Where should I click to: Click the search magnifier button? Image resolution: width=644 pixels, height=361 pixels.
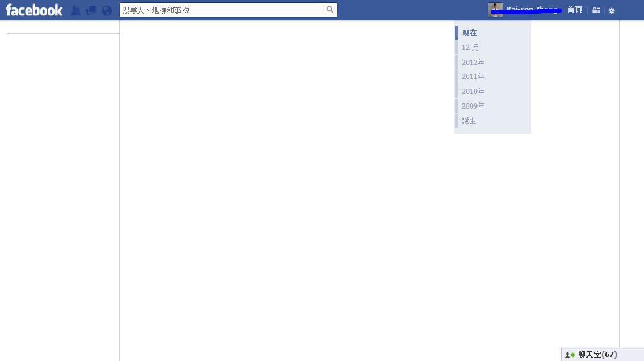330,10
